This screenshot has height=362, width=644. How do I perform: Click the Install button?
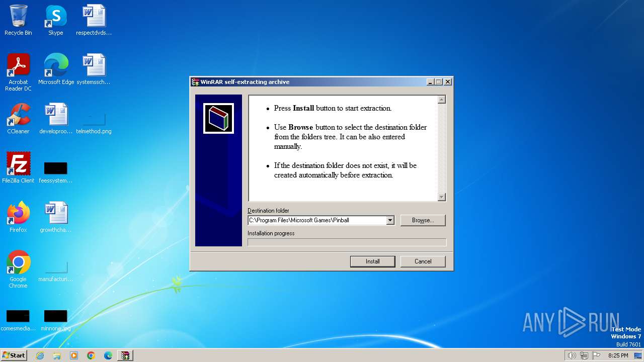373,261
